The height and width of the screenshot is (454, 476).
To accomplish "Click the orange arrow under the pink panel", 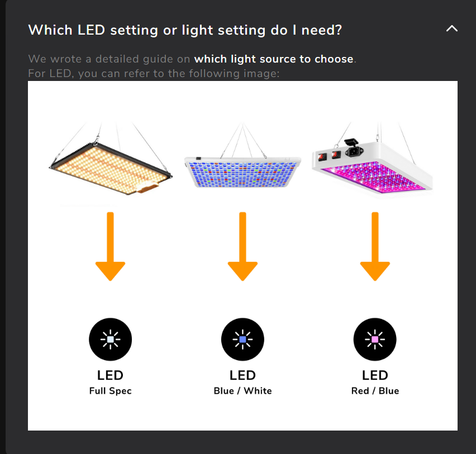I will point(375,246).
